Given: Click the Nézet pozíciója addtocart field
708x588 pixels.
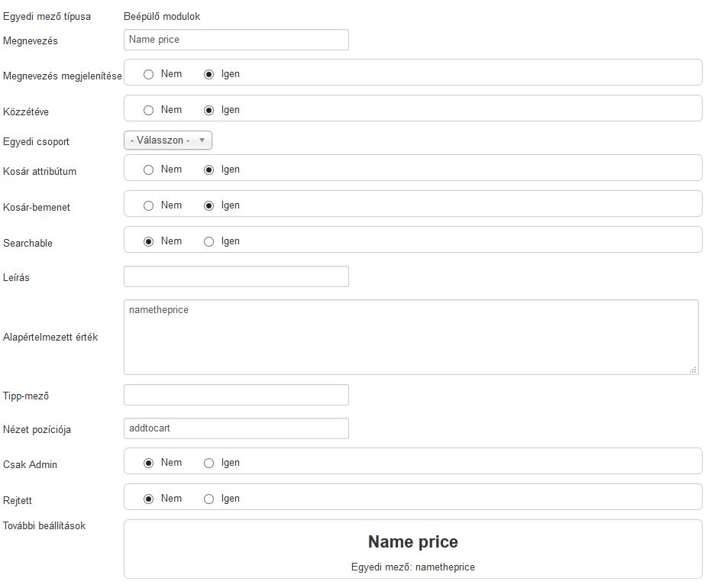Looking at the screenshot, I should pyautogui.click(x=236, y=428).
